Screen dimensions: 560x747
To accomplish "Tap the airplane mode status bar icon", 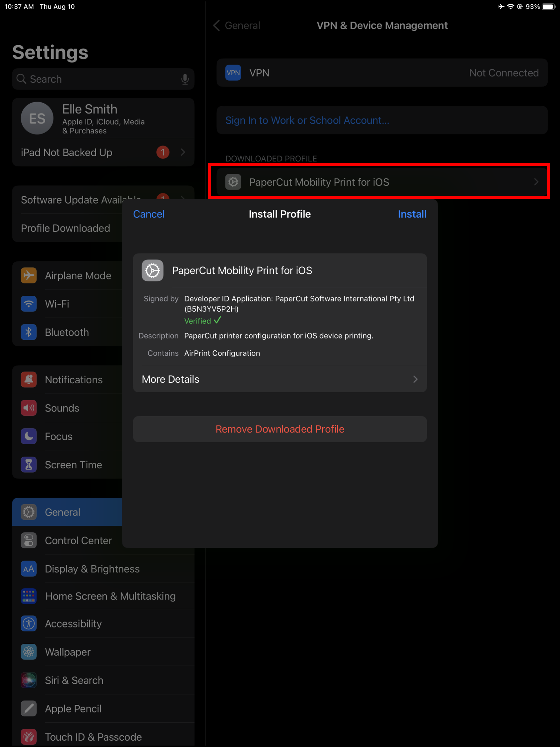I will click(x=501, y=6).
